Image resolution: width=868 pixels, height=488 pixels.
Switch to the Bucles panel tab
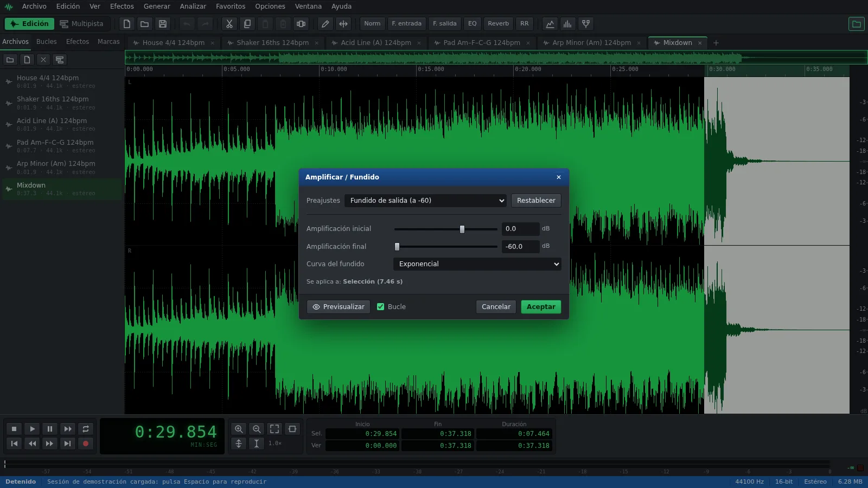(x=47, y=42)
